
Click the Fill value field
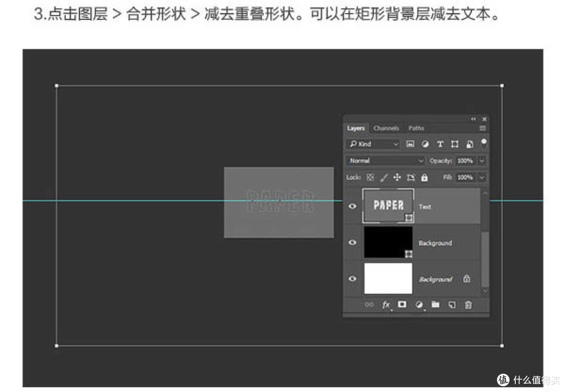pyautogui.click(x=466, y=177)
